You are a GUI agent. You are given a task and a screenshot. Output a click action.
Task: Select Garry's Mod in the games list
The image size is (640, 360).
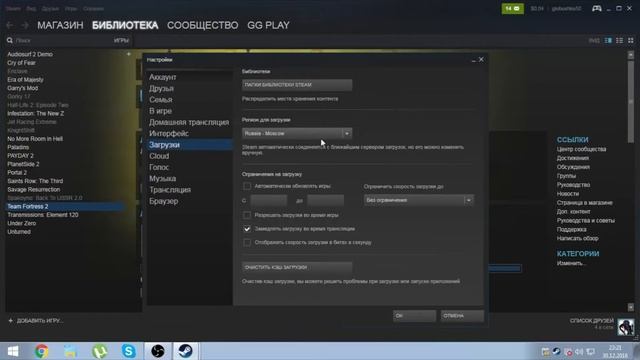pyautogui.click(x=22, y=88)
